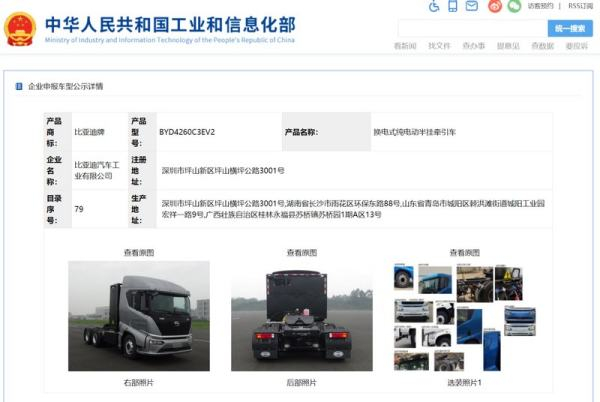This screenshot has width=600, height=402.
Task: Go to the 查办事 menu item
Action: point(474,46)
